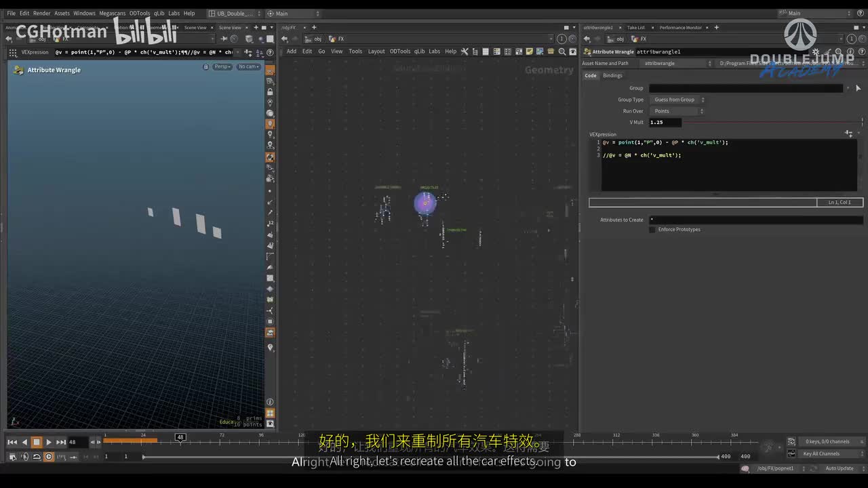Image resolution: width=868 pixels, height=488 pixels.
Task: Toggle the real time playback button
Action: pyautogui.click(x=49, y=457)
